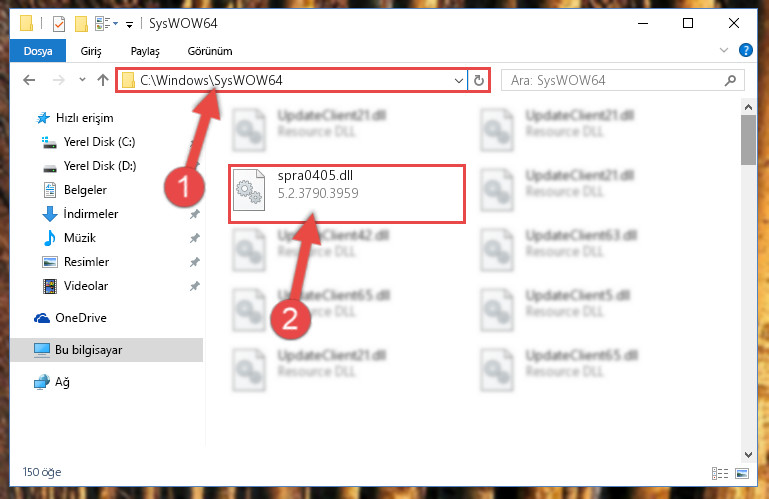Refresh the SysWOW64 folder view

point(479,80)
